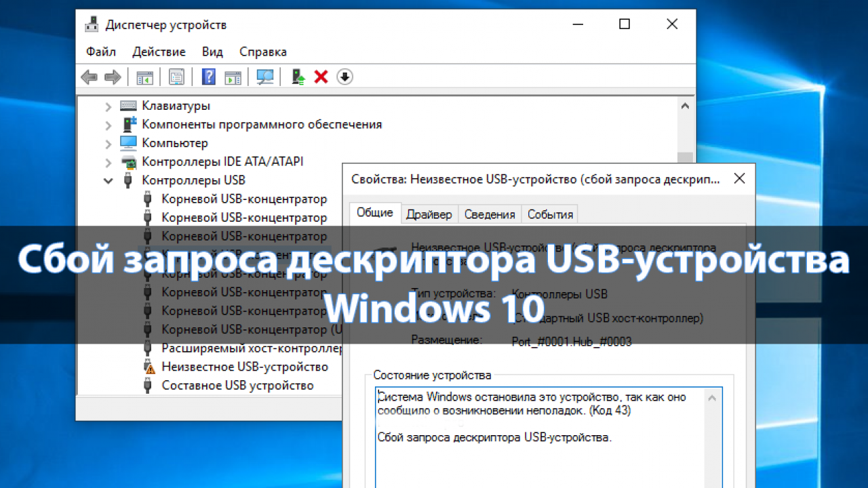Click the red X Uninstall device icon
The width and height of the screenshot is (868, 488).
point(321,77)
